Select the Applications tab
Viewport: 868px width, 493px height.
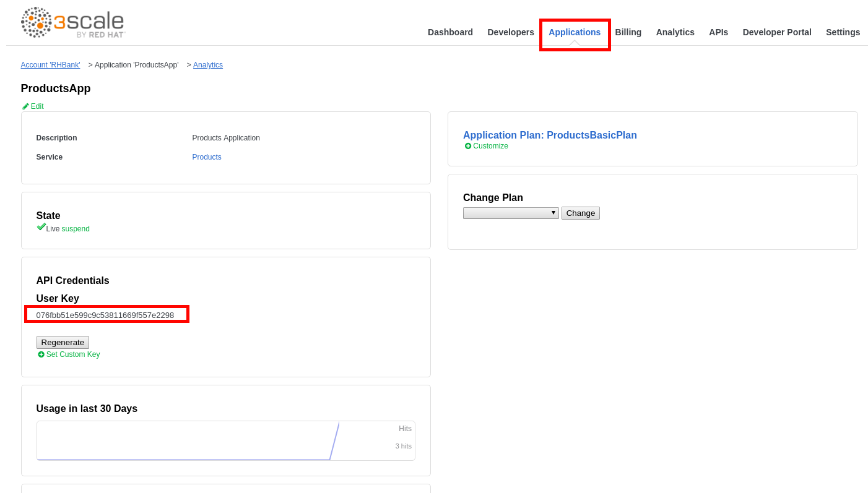click(x=574, y=32)
